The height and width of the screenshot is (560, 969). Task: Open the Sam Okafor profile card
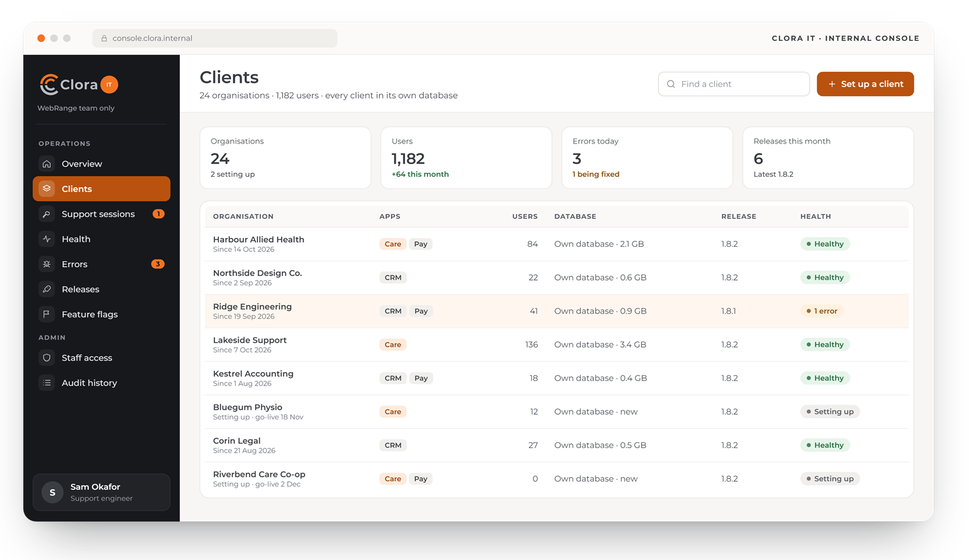coord(102,492)
